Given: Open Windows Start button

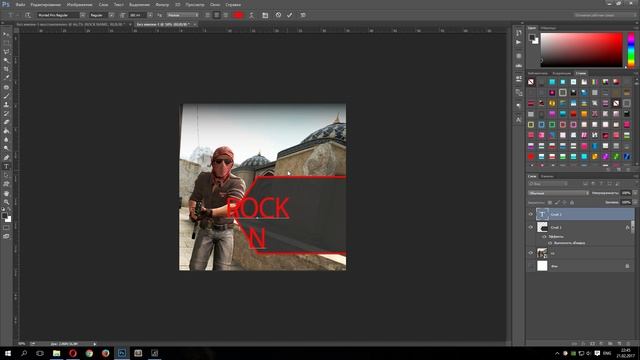Looking at the screenshot, I should click(8, 353).
